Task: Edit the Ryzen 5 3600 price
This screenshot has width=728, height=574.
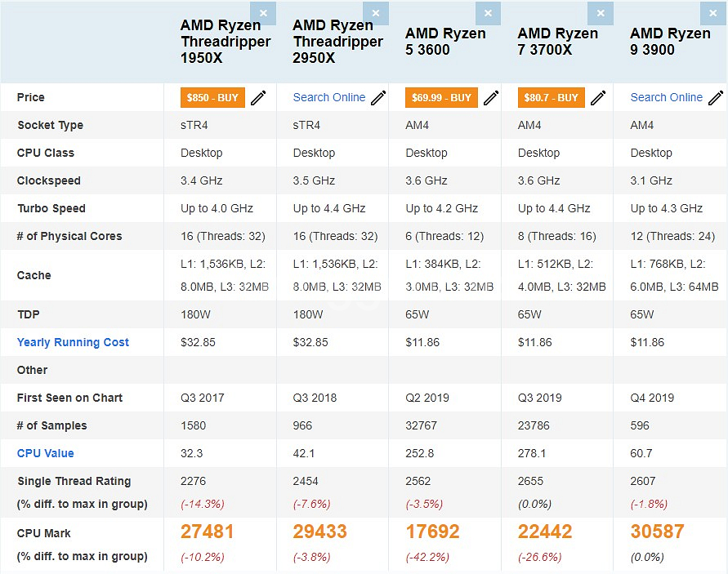Action: [491, 98]
